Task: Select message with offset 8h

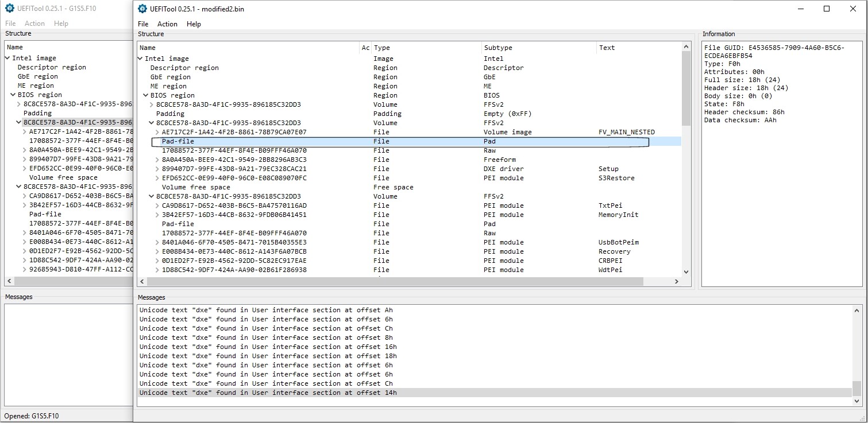Action: pos(495,337)
